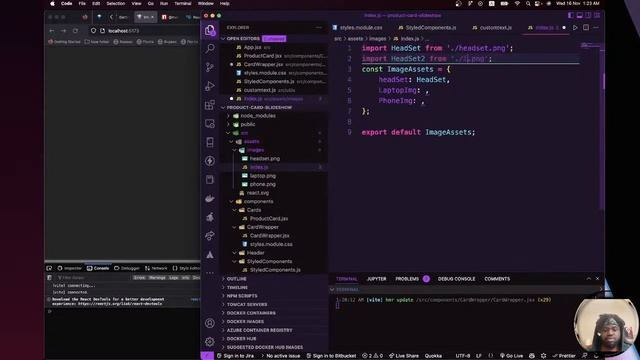
Task: Maximize the panel with chevron up
Action: (589, 279)
